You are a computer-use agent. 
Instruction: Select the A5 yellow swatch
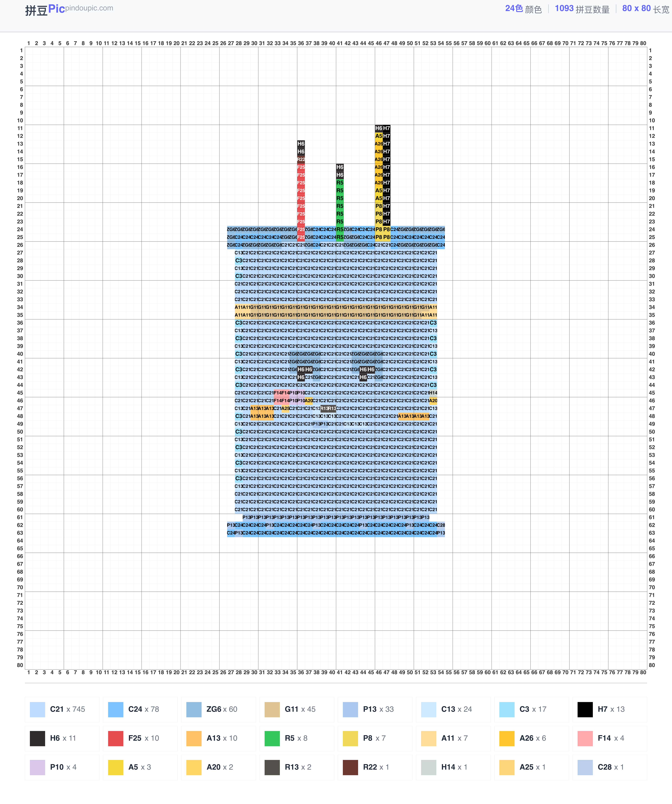click(x=116, y=768)
